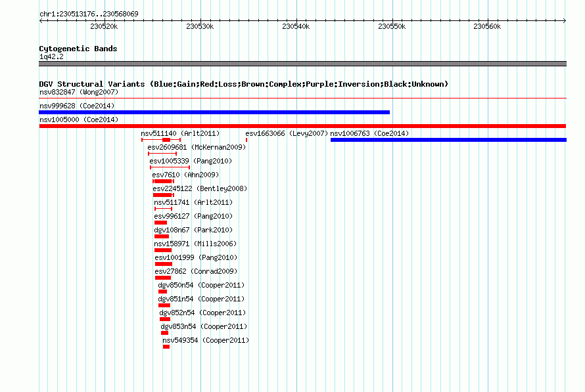Image resolution: width=585 pixels, height=392 pixels.
Task: Select the nsv999628 (Coe2014) blue gain bar
Action: pyautogui.click(x=214, y=112)
